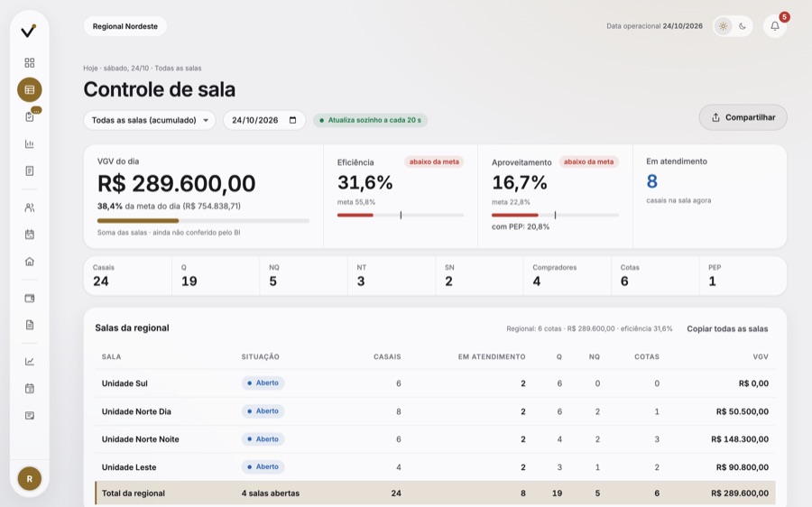Click the NT stat card showing 3

click(x=392, y=276)
